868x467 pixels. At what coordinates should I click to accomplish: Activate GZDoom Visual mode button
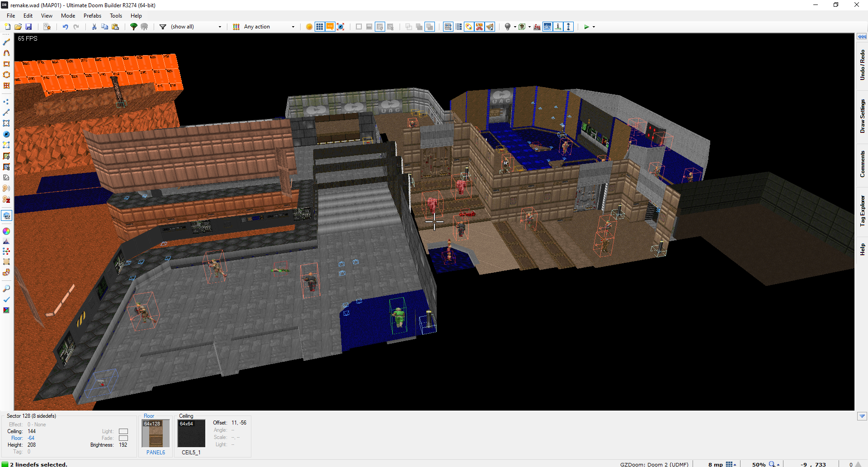pos(6,216)
